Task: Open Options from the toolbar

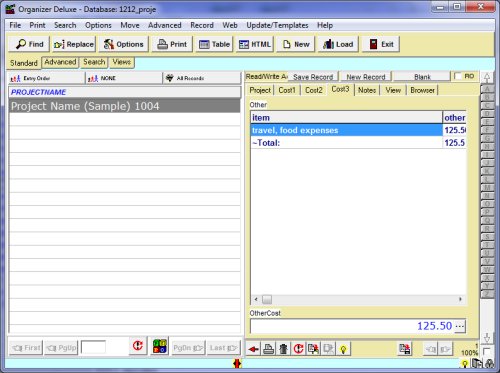Action: tap(123, 44)
